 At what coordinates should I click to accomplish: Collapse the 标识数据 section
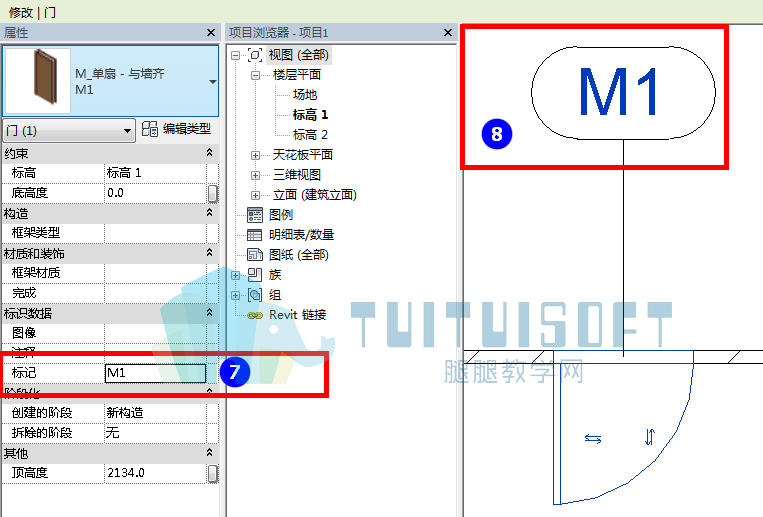point(209,313)
